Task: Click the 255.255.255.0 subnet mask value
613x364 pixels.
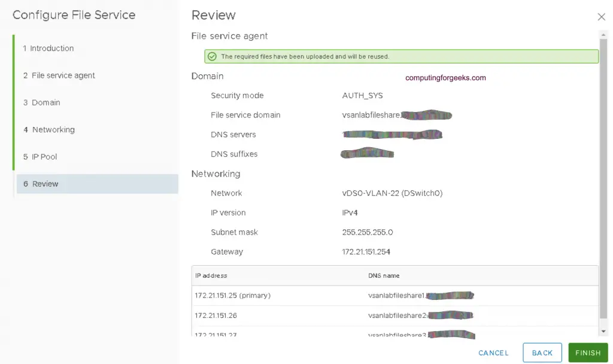Action: [x=367, y=232]
